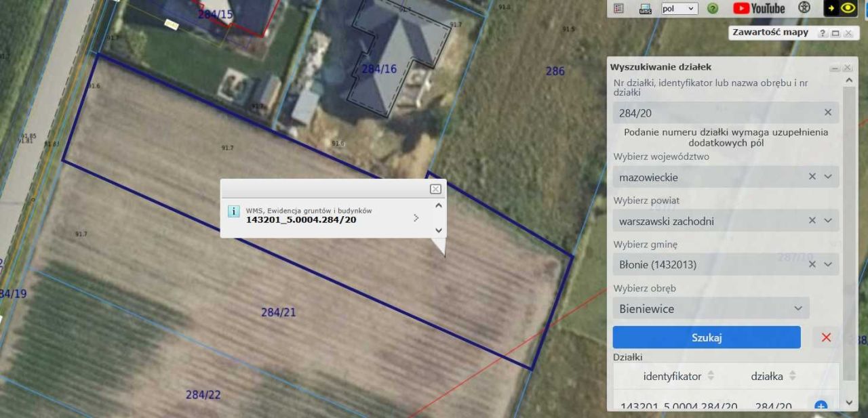Click popup scroll down chevron

coord(438,230)
